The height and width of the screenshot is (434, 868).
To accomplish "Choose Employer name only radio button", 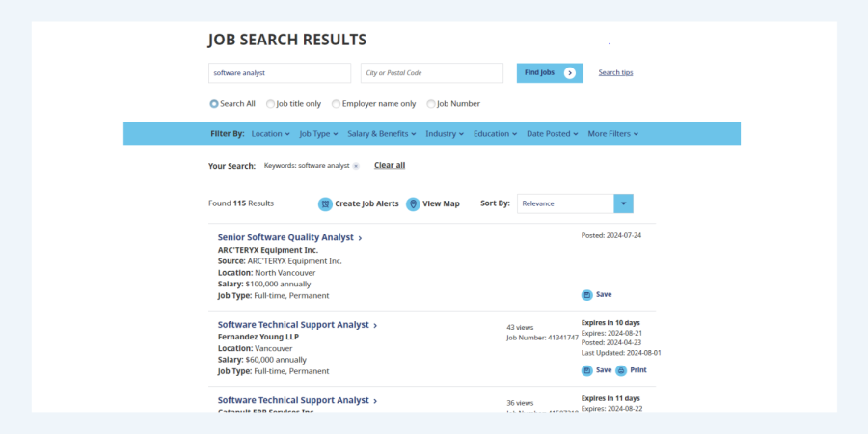I will (x=336, y=104).
